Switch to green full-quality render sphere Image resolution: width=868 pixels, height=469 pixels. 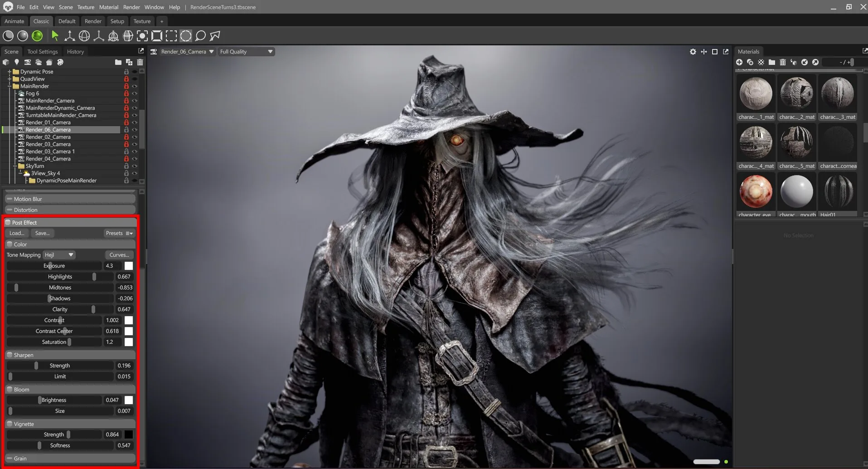tap(37, 36)
